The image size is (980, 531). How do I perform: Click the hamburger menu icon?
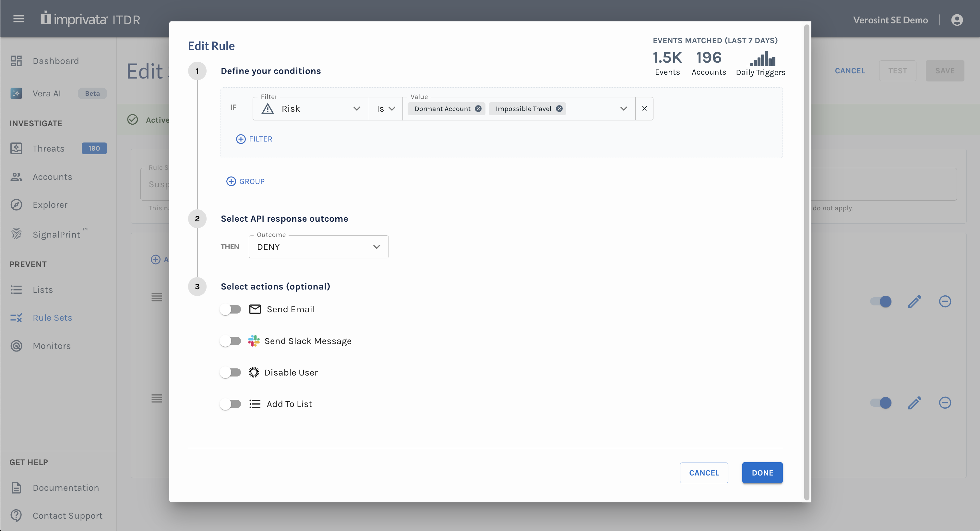click(18, 19)
